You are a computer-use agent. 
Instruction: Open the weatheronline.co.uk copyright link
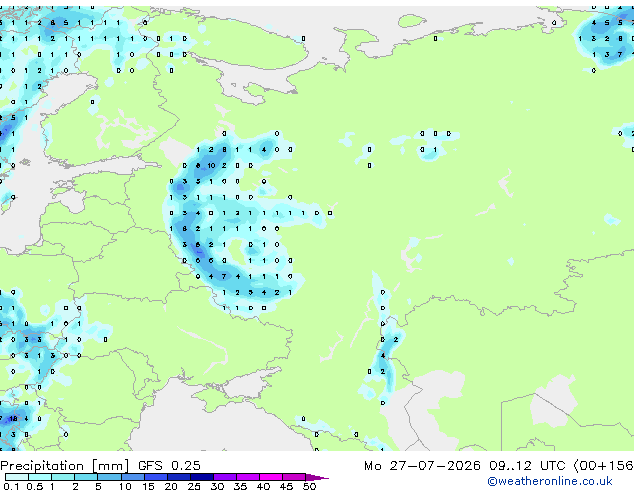point(549,481)
